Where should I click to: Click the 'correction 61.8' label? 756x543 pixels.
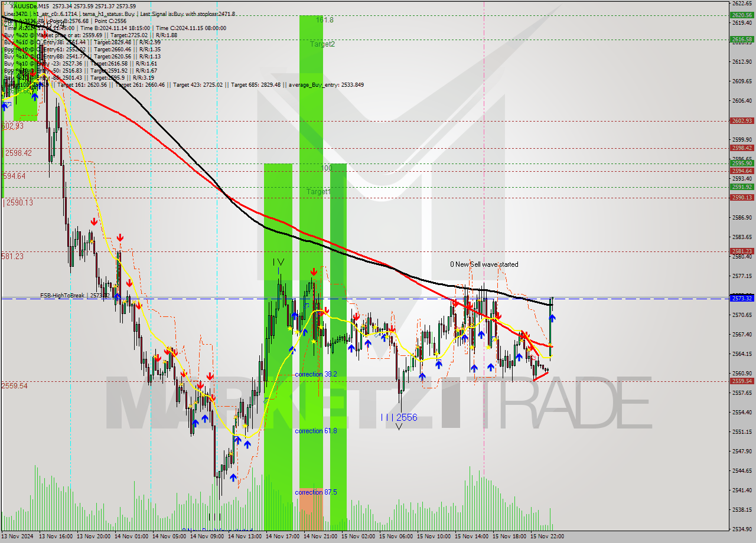click(x=316, y=431)
